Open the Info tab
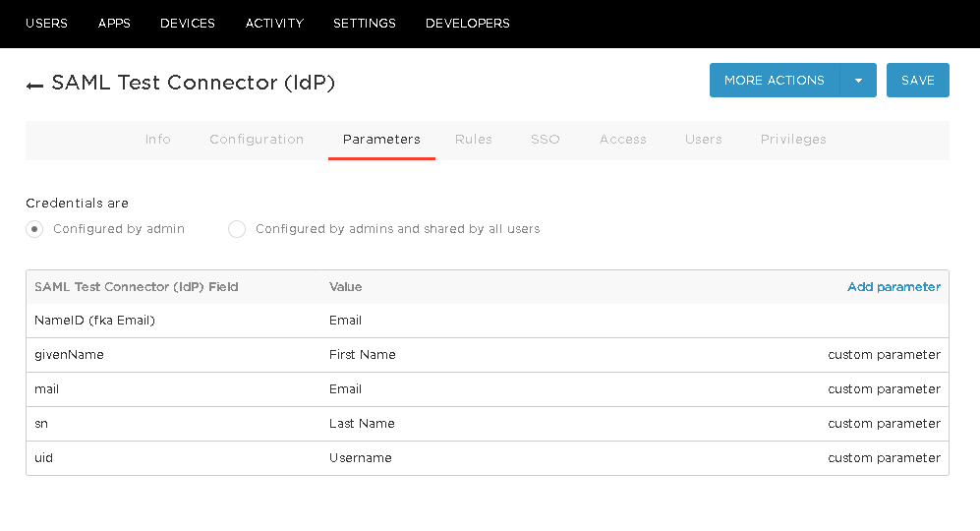 pos(157,140)
